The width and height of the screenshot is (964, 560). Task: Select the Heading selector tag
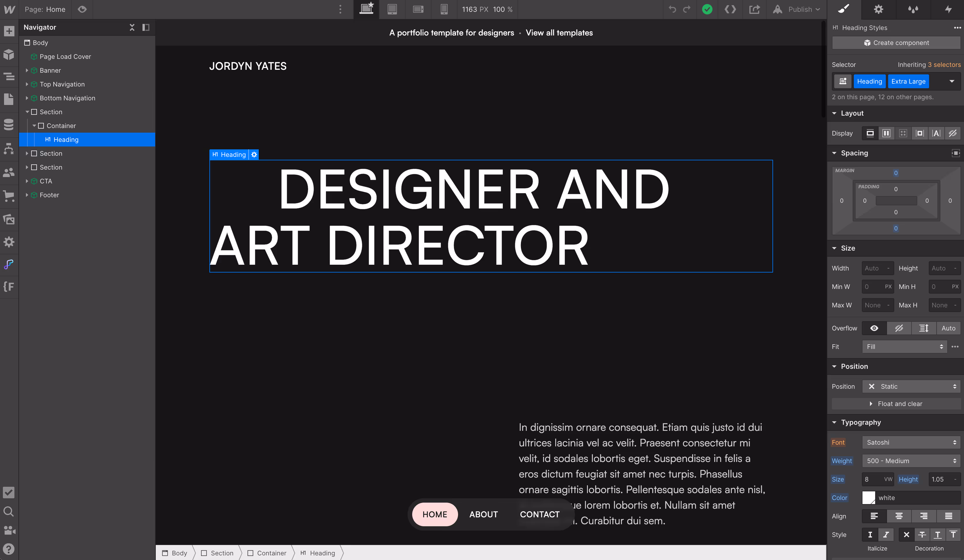pos(870,81)
